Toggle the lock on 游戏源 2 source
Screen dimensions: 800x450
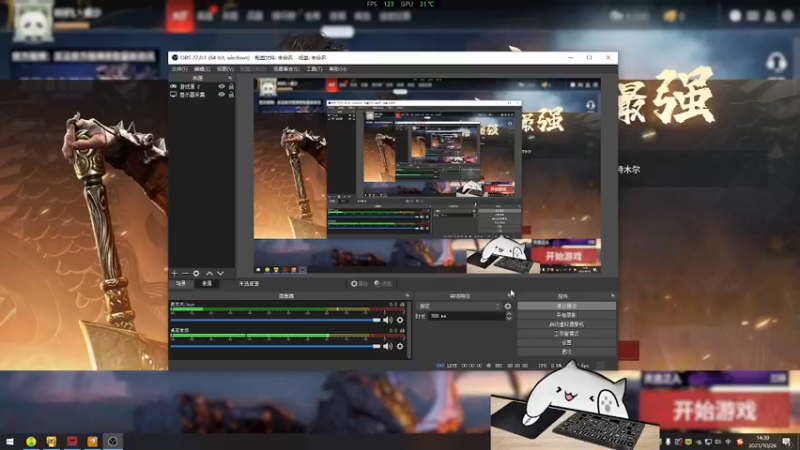tap(231, 87)
